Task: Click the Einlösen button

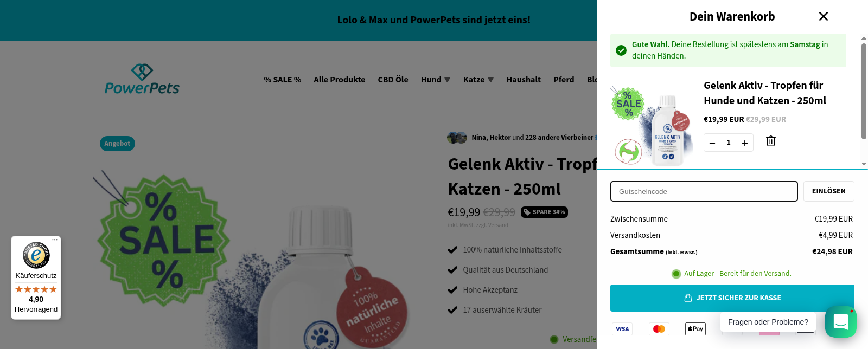Action: tap(829, 191)
